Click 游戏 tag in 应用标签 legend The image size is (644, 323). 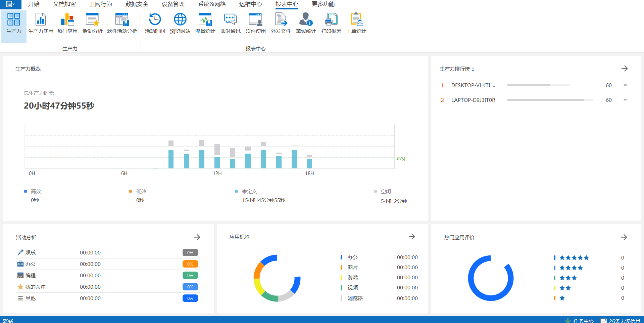pos(353,277)
